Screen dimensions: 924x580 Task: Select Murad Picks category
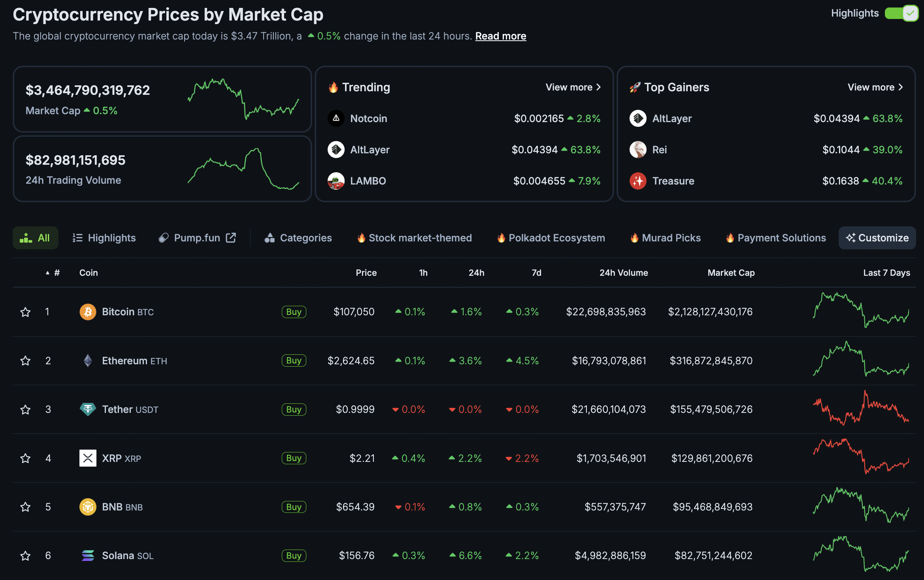(666, 238)
